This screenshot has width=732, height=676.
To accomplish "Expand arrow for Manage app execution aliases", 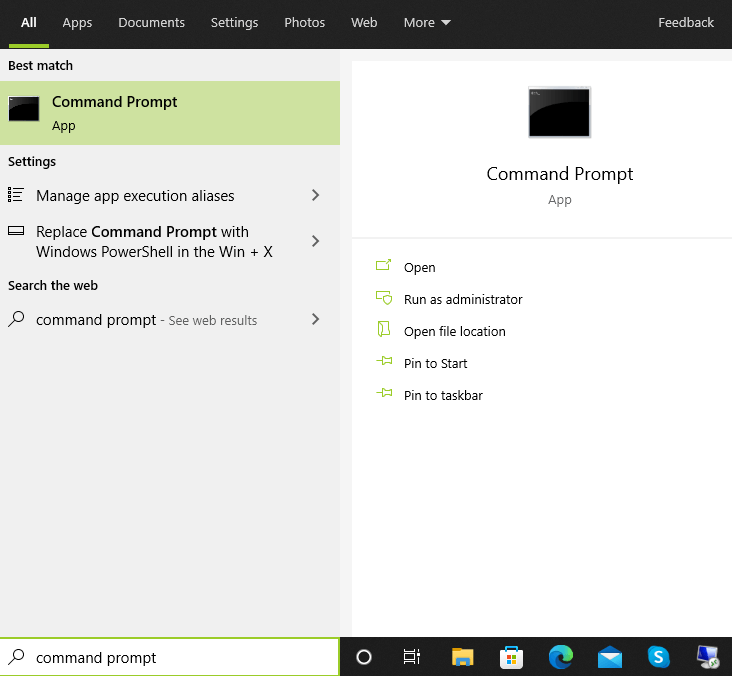I will 316,195.
